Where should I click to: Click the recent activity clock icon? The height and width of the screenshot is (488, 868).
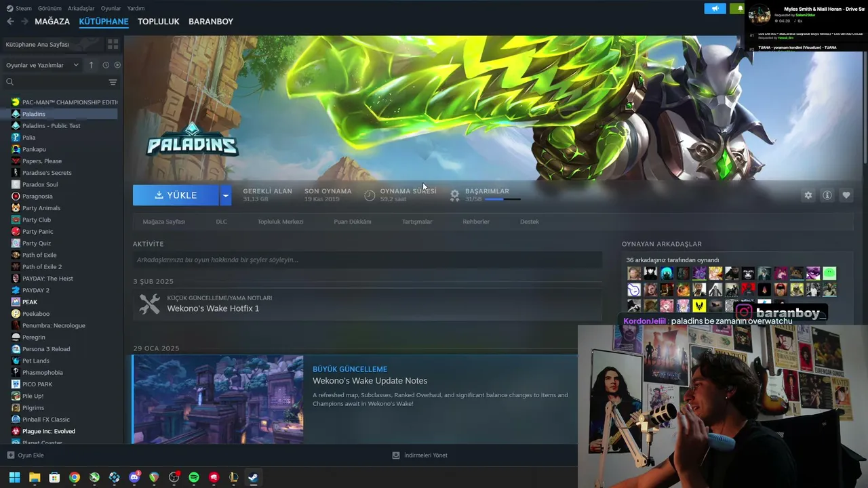tap(106, 65)
